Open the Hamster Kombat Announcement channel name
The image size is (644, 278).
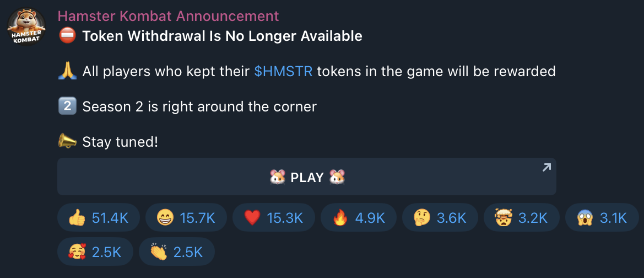(x=169, y=16)
